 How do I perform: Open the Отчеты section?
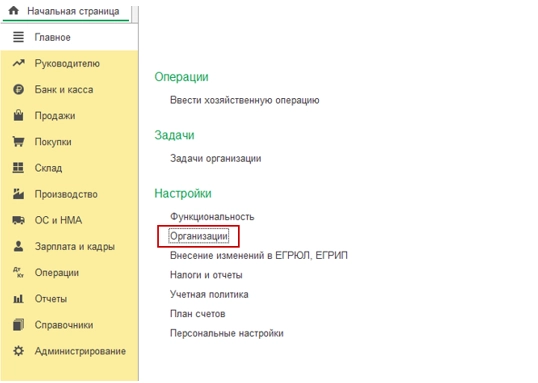coord(51,299)
